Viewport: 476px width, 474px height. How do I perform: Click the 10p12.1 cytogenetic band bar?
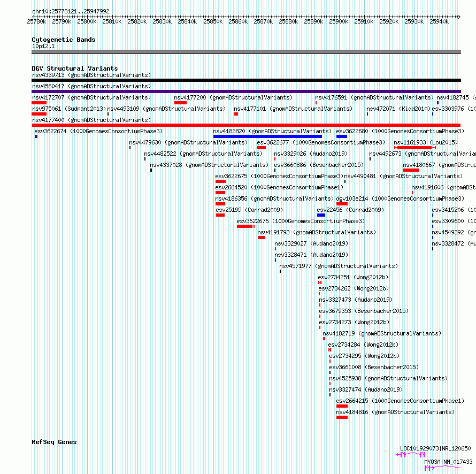point(246,52)
